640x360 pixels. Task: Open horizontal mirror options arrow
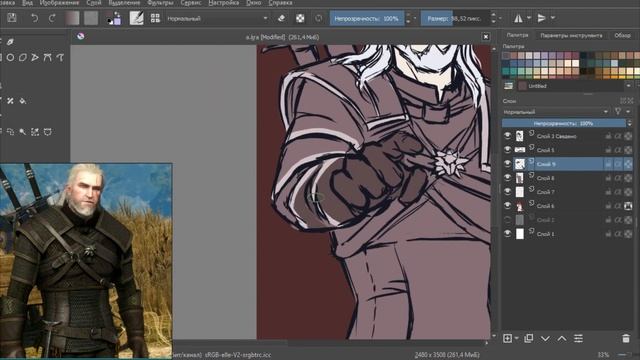point(529,18)
